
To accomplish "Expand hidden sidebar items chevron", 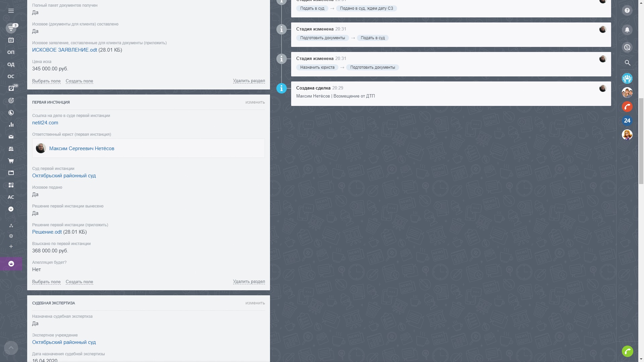I will click(x=11, y=209).
